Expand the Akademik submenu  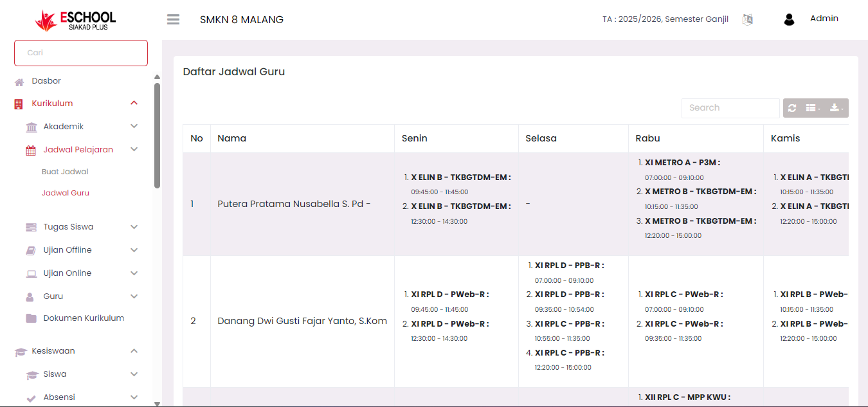(134, 127)
